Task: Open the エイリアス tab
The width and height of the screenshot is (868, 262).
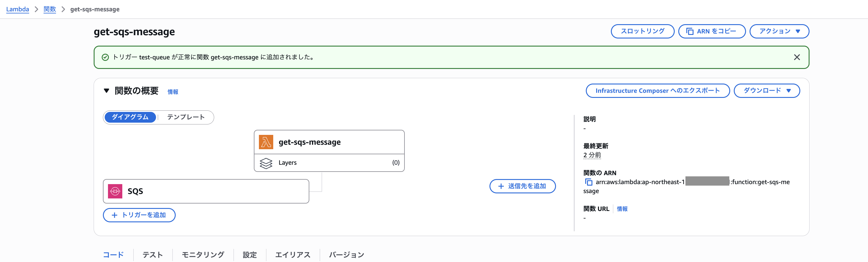Action: pyautogui.click(x=293, y=255)
